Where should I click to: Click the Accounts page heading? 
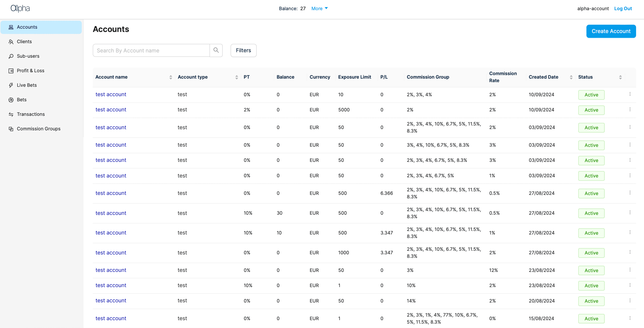coord(111,29)
